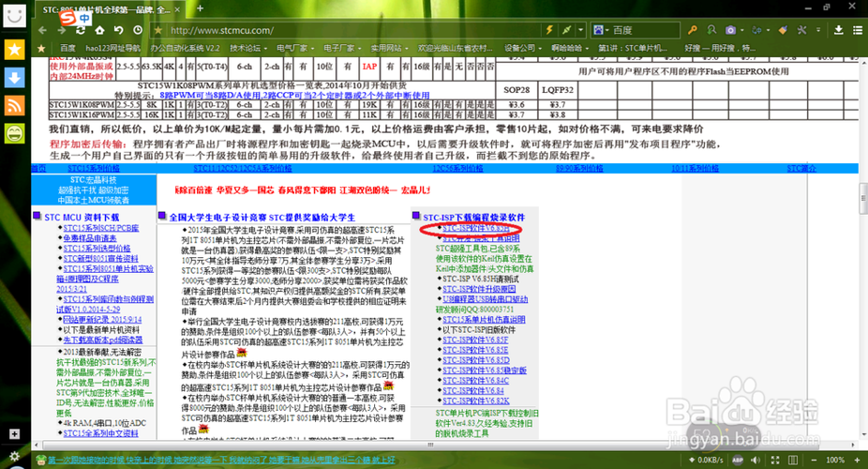Open the 89/90系列价格 nav link

(x=579, y=168)
